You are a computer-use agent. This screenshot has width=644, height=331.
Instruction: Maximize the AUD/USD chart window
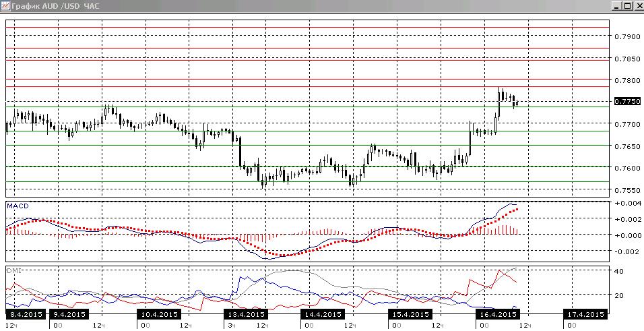click(628, 6)
